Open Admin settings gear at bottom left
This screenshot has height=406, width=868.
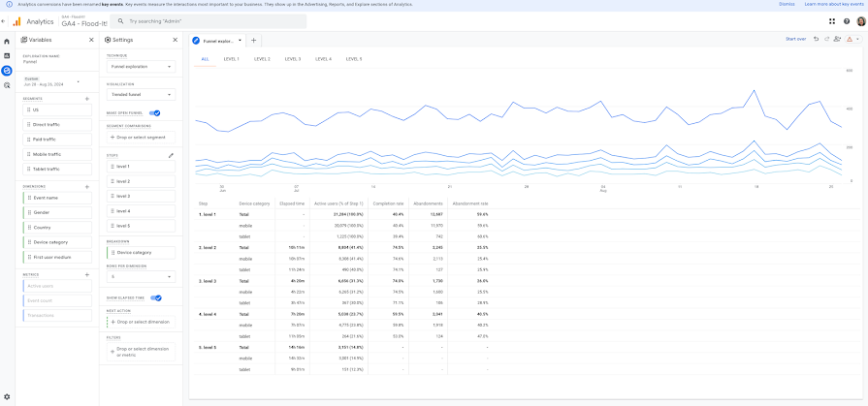coord(7,396)
